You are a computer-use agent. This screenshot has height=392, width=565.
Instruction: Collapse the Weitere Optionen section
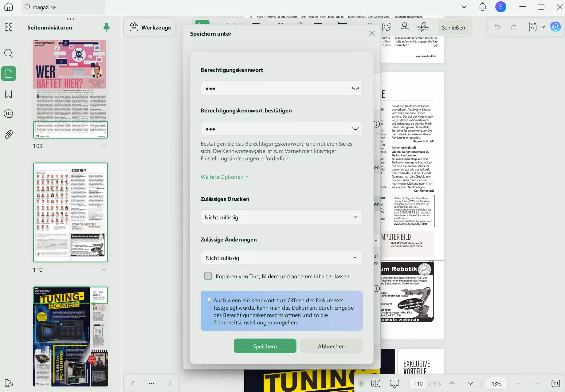pos(225,177)
